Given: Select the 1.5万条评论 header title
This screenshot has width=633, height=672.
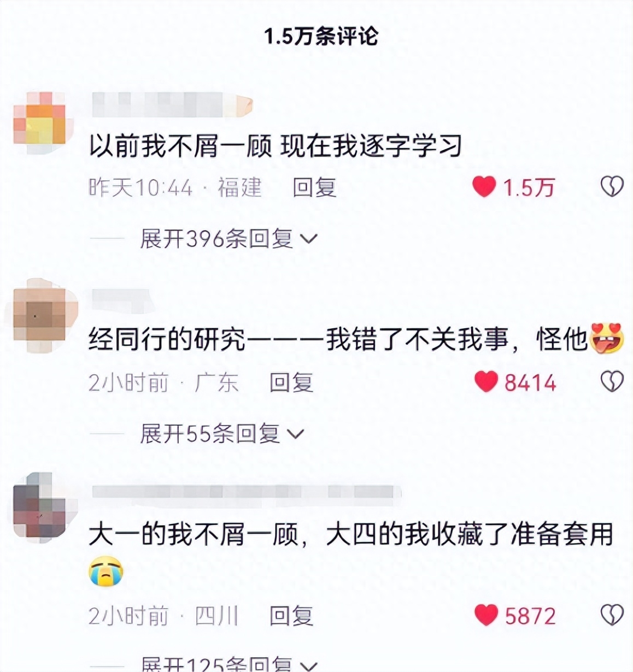Looking at the screenshot, I should 321,37.
